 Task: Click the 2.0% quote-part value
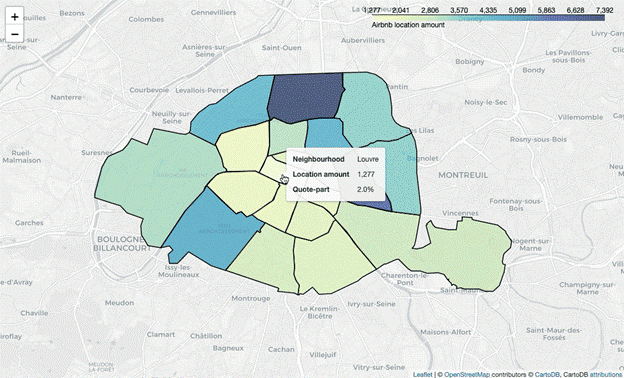(x=365, y=189)
